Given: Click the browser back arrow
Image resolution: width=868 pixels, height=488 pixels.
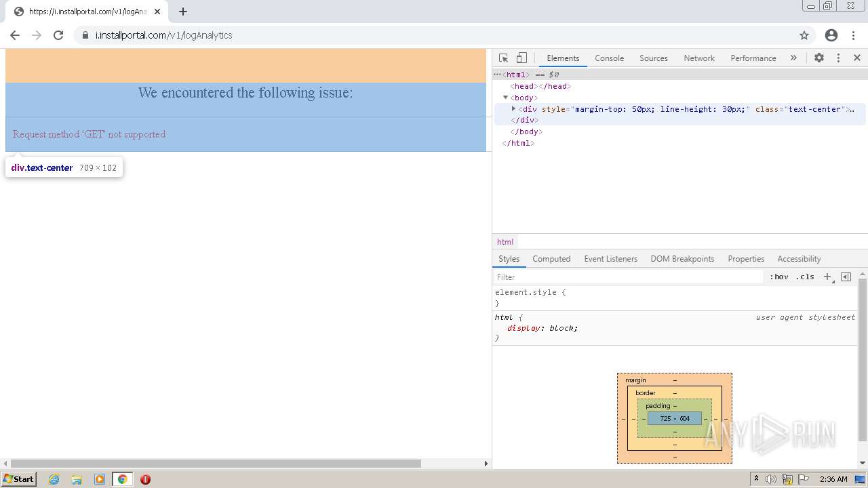Looking at the screenshot, I should pyautogui.click(x=15, y=35).
